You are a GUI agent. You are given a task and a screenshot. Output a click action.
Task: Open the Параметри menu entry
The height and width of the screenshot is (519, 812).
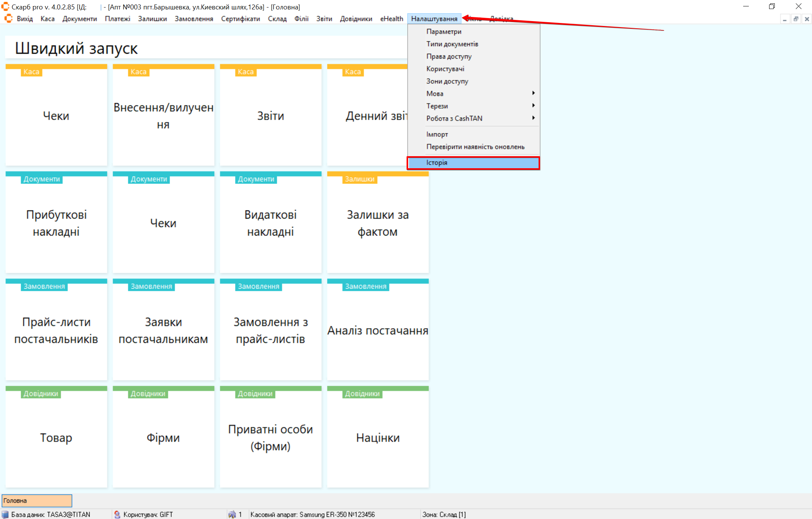[444, 32]
